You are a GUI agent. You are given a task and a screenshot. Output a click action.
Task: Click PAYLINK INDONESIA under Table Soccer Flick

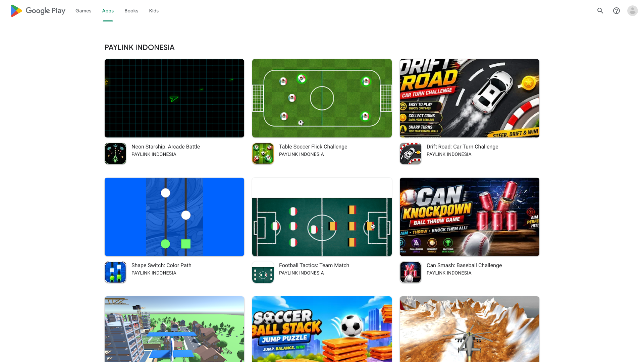(301, 155)
